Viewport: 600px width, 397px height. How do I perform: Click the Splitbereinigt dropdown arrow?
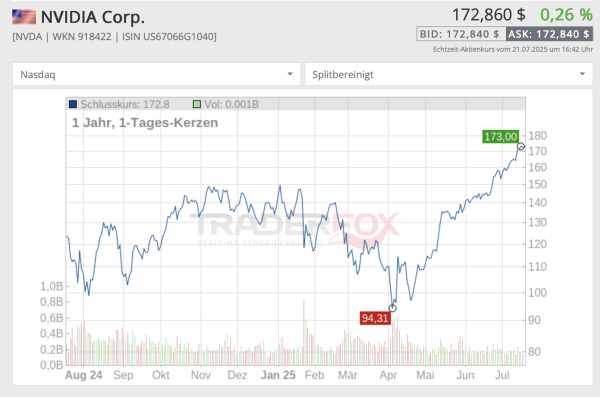click(x=582, y=74)
